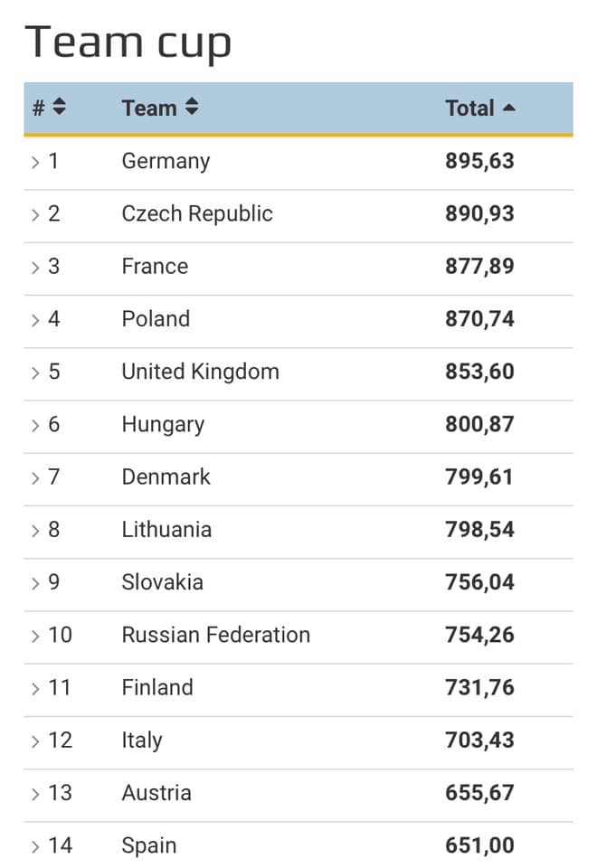This screenshot has height=868, width=597.
Task: Toggle Total column sort order arrow
Action: pyautogui.click(x=508, y=108)
